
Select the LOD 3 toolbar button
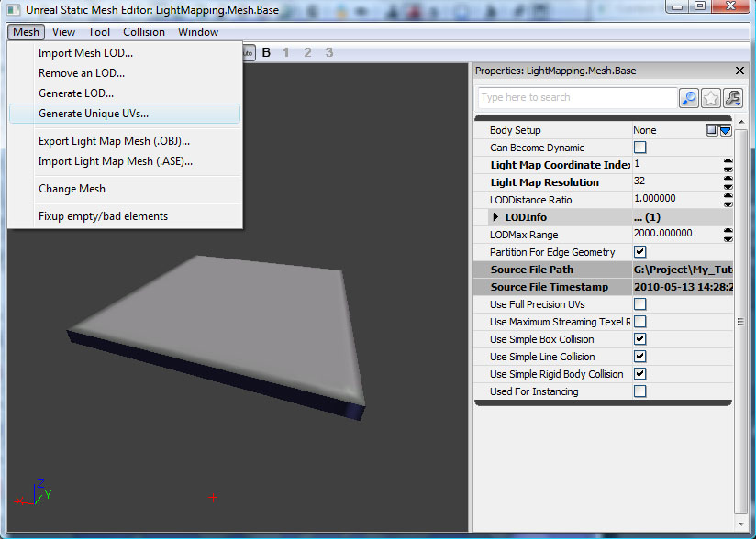point(328,52)
